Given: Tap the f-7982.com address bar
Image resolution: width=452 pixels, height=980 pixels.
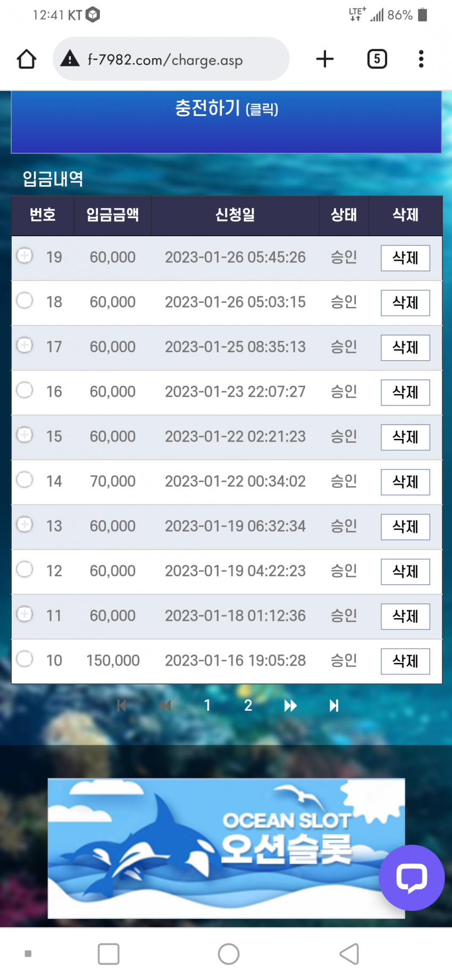Looking at the screenshot, I should [x=171, y=59].
